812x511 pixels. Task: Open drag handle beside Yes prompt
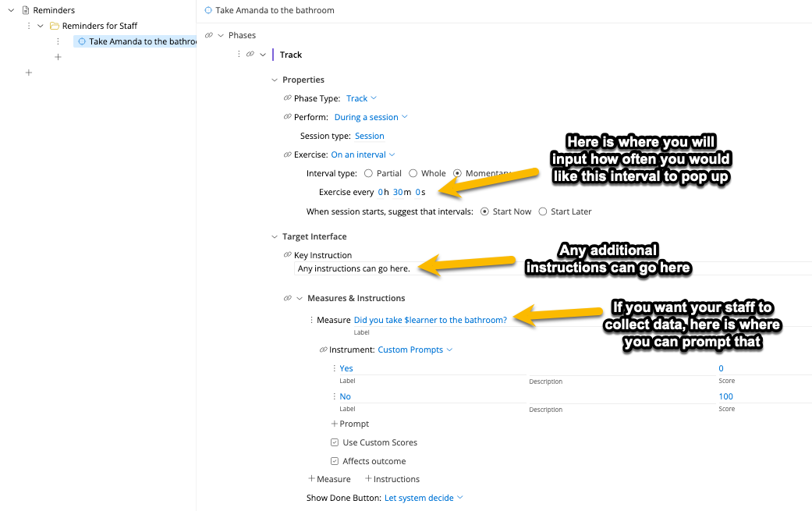334,368
